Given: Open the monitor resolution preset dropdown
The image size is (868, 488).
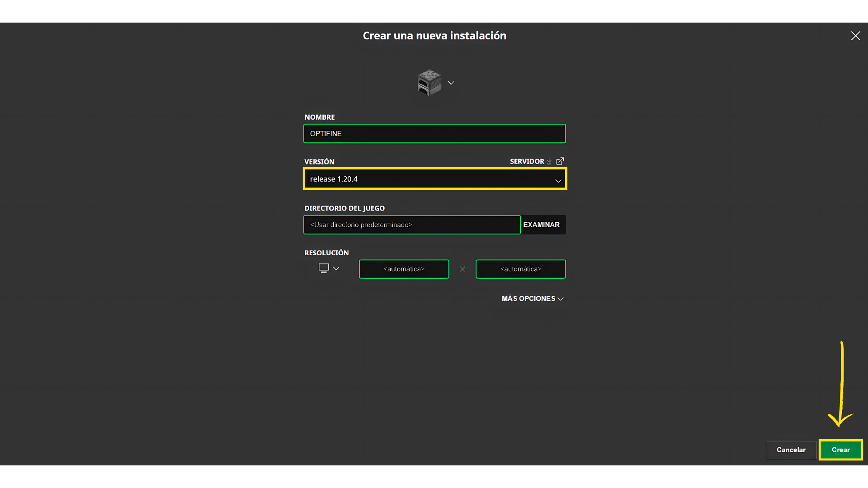Looking at the screenshot, I should [329, 268].
